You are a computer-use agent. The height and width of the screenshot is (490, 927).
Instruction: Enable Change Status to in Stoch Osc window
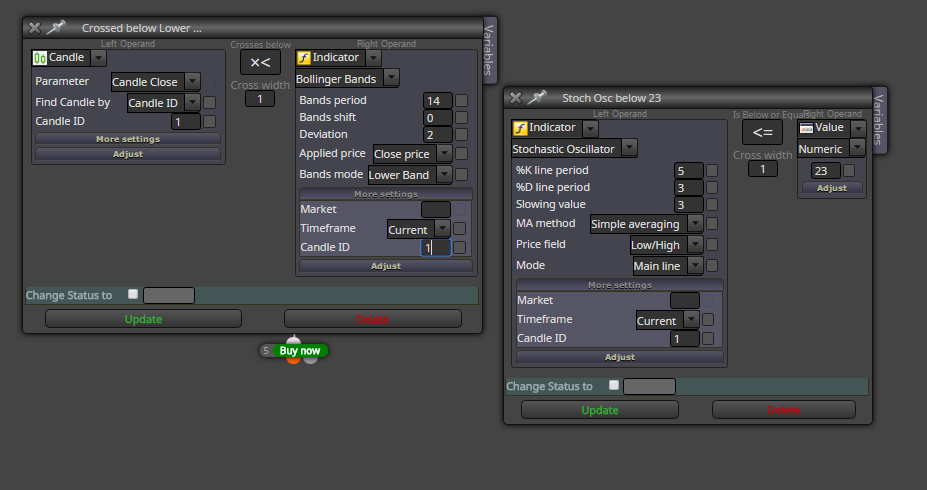(x=614, y=385)
